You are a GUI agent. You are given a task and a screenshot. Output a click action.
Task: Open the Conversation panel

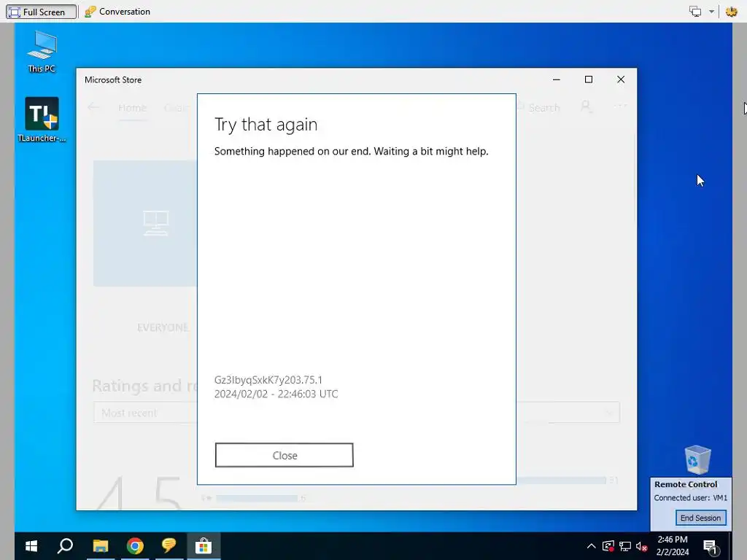(x=117, y=12)
